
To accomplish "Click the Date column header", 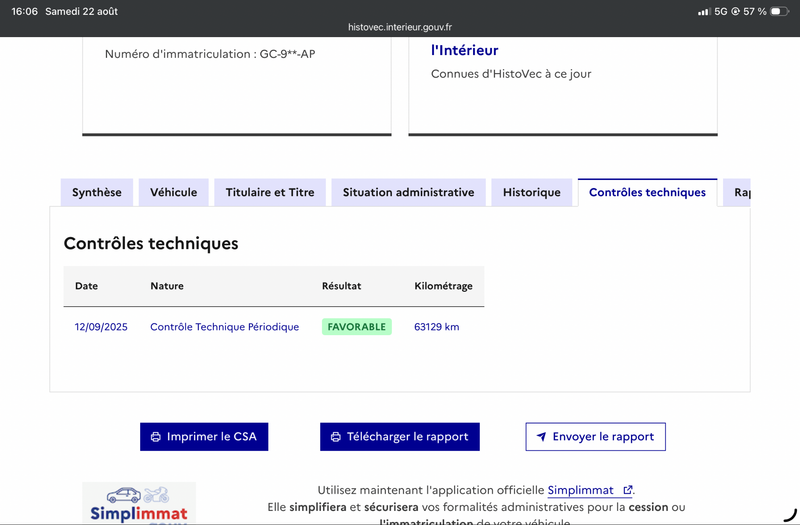I will [x=86, y=286].
